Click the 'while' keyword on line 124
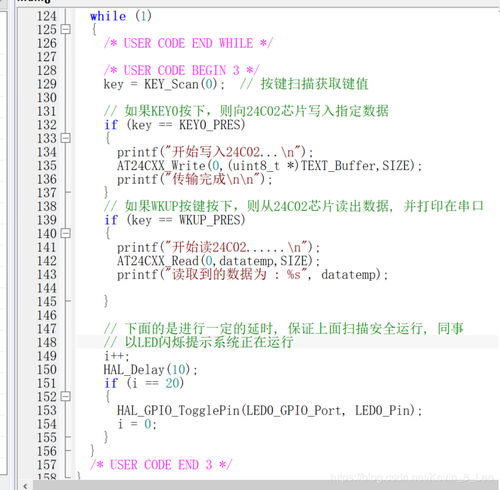This screenshot has width=500, height=490. (x=108, y=16)
